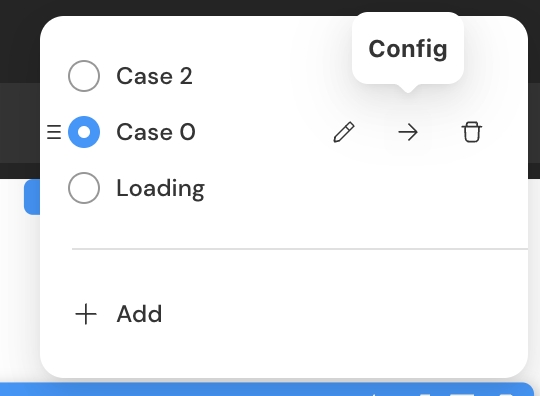Click the drag handle beside Case 0
Image resolution: width=540 pixels, height=396 pixels.
pos(54,132)
